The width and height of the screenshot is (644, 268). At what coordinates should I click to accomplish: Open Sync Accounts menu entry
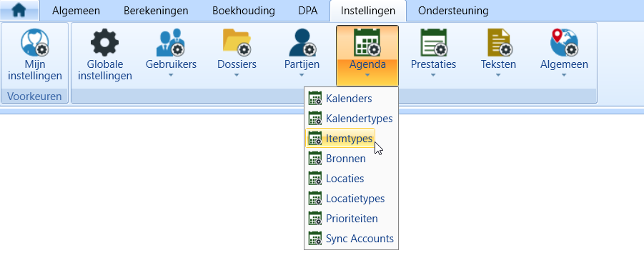(351, 239)
